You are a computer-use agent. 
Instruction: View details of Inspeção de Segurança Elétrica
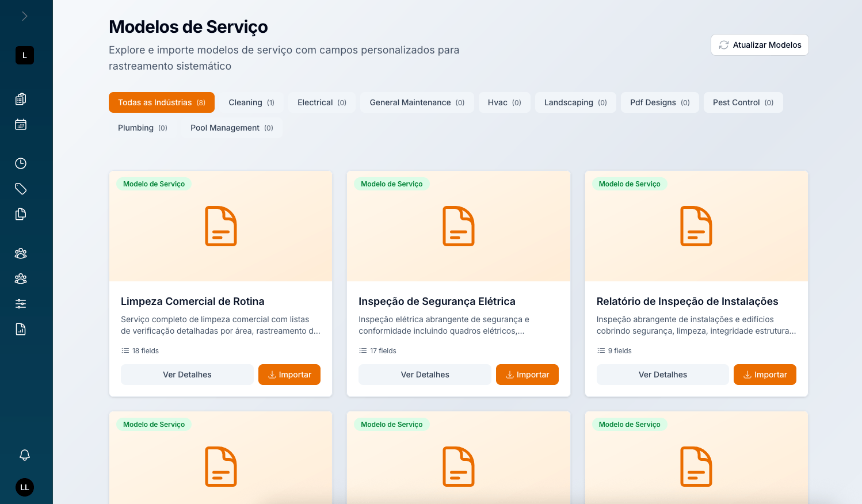425,375
